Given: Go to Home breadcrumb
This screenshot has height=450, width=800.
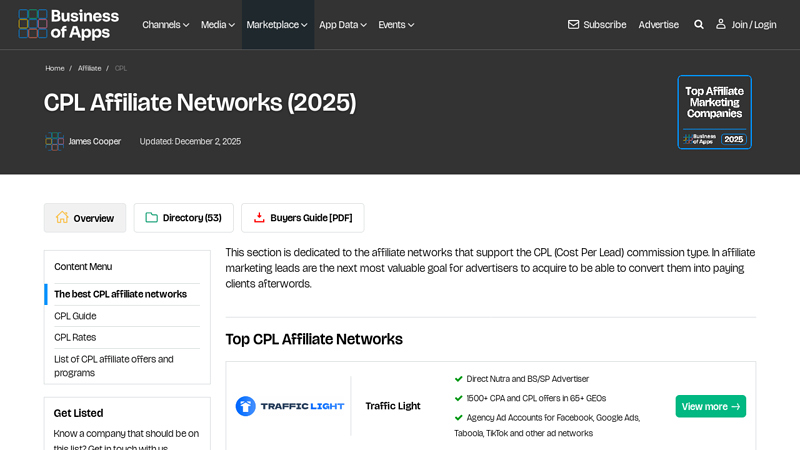Looking at the screenshot, I should tap(55, 68).
